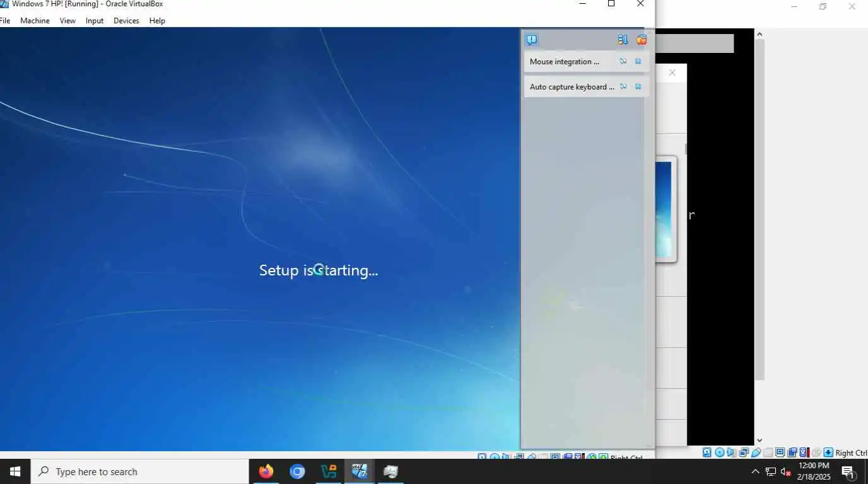The image size is (868, 484).
Task: Dismiss the Auto capture keyboard notification
Action: tap(638, 86)
